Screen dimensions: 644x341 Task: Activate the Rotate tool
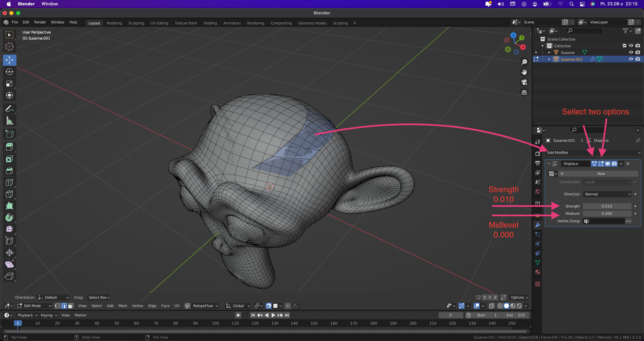click(x=9, y=72)
